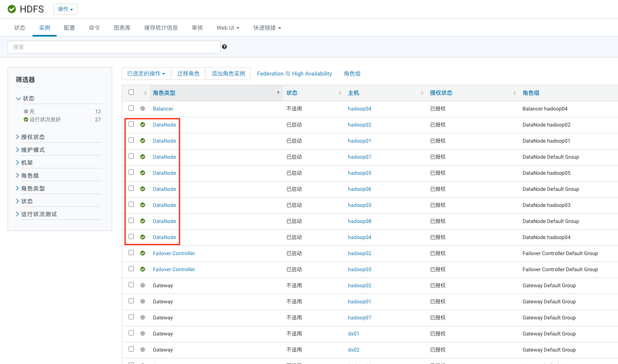
Task: Switch to the 配置 tab
Action: point(70,28)
